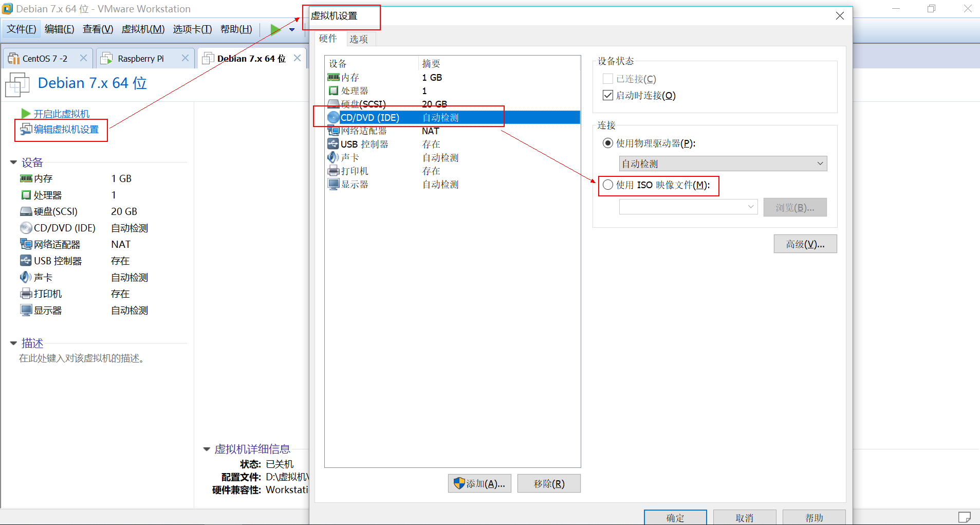Open the 查看(V) menu
Viewport: 980px width, 525px height.
click(98, 29)
